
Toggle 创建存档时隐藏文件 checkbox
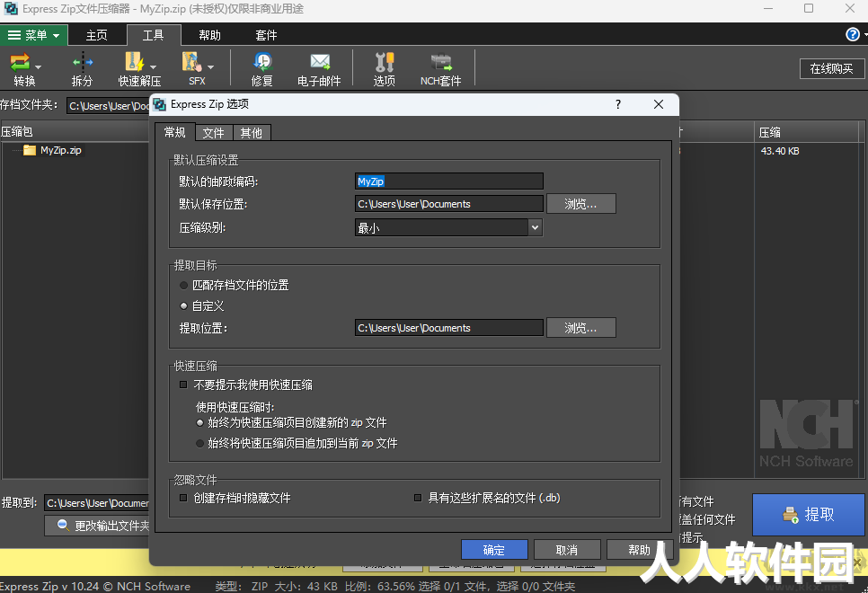pos(183,498)
